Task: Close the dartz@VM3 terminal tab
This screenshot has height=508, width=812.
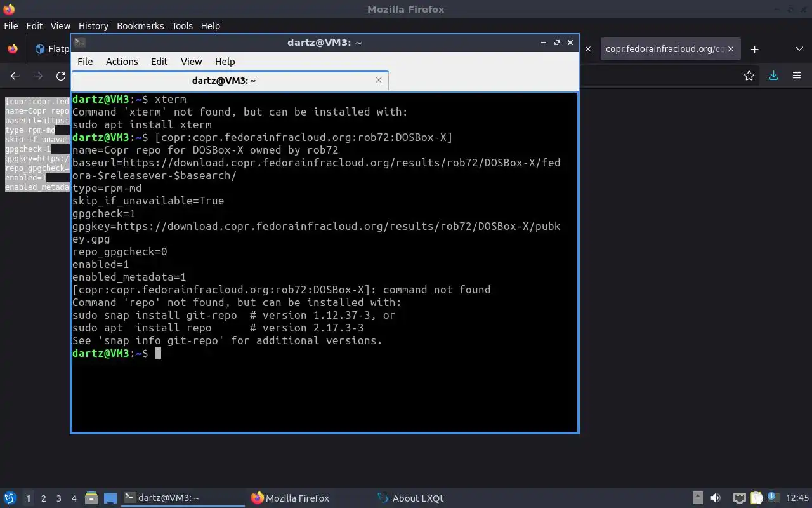Action: (379, 80)
